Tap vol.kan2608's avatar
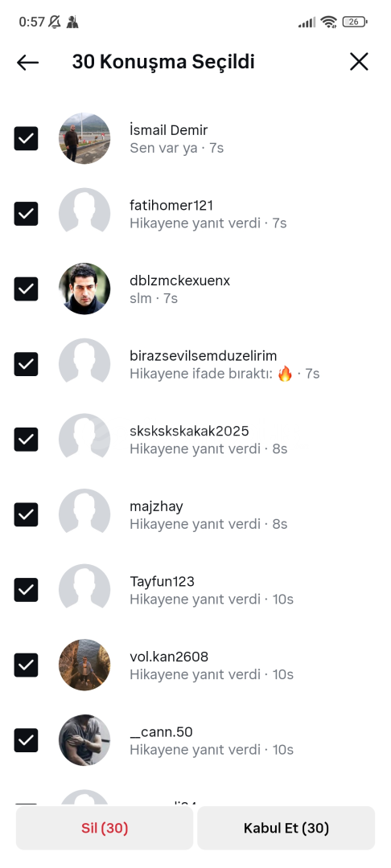 coord(84,665)
